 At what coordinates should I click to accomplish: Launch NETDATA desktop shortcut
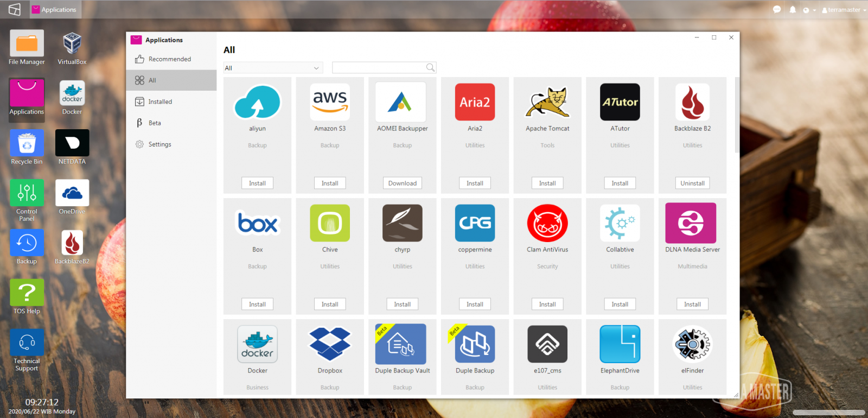[x=72, y=143]
